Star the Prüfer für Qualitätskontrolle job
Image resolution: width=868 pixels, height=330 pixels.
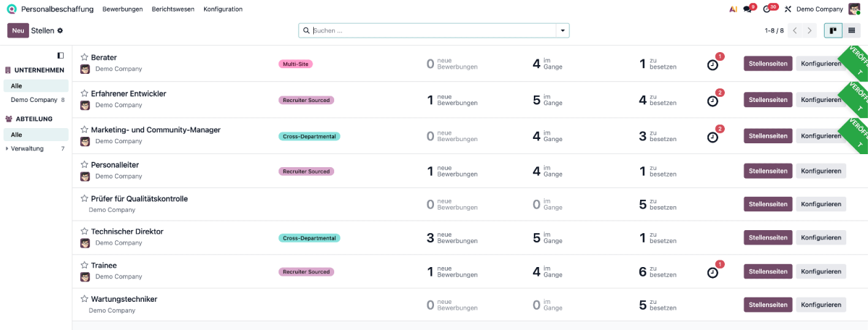pos(84,198)
